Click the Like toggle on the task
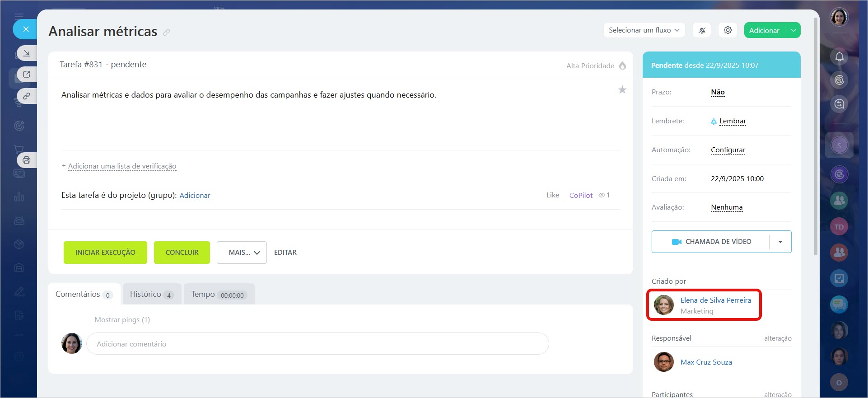 pos(552,195)
